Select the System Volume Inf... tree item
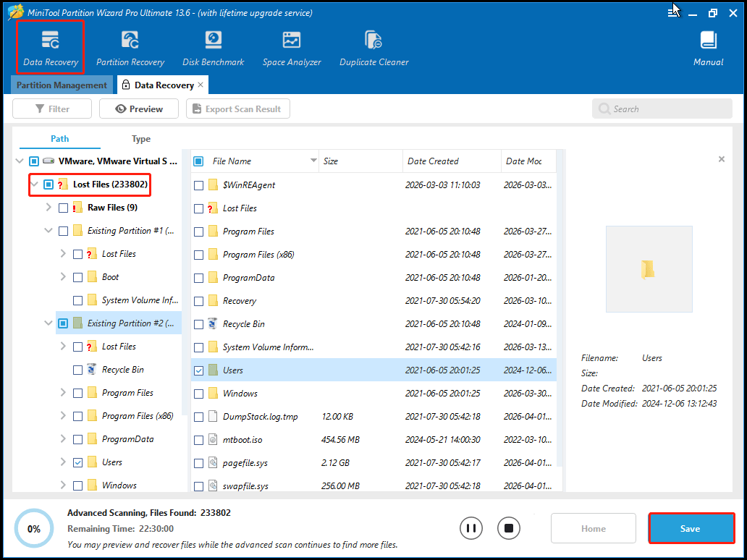 tap(140, 300)
